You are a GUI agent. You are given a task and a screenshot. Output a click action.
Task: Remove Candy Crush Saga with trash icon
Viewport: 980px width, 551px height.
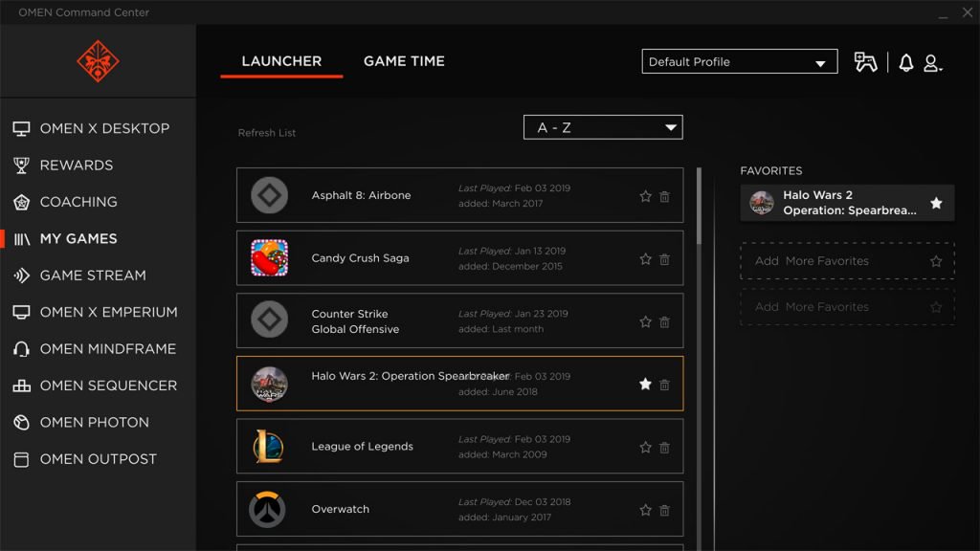coord(664,258)
